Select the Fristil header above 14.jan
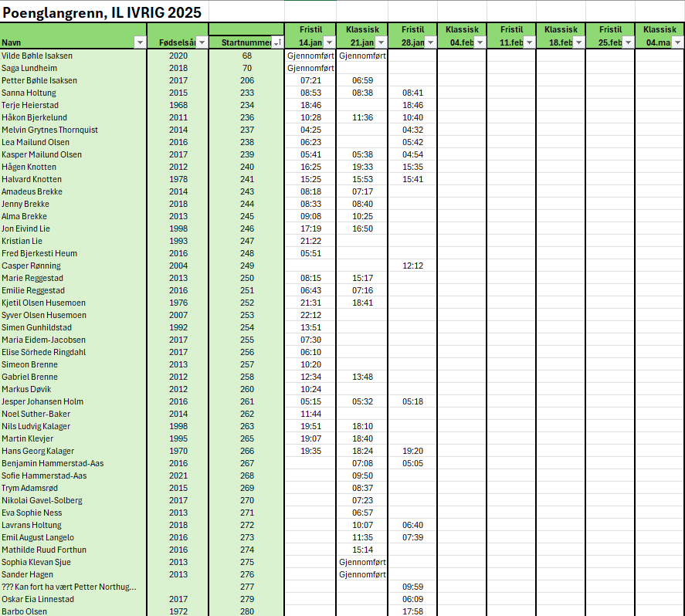The height and width of the screenshot is (616, 685). pyautogui.click(x=310, y=29)
